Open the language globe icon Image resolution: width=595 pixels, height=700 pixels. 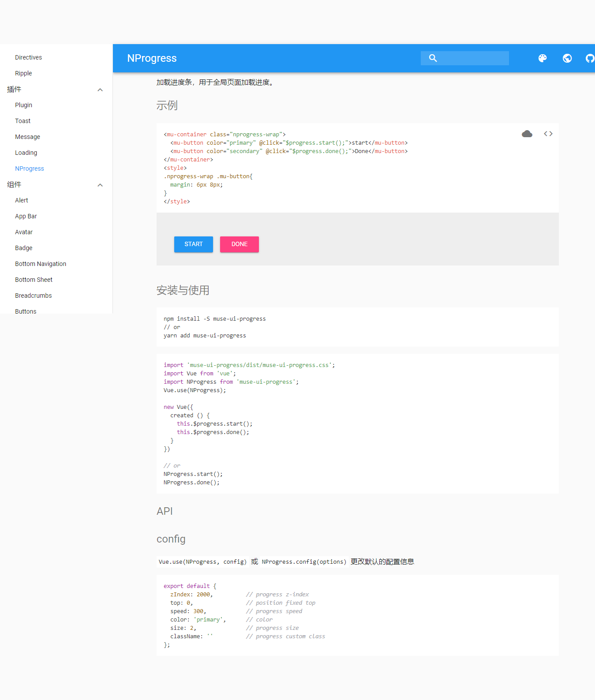tap(567, 58)
